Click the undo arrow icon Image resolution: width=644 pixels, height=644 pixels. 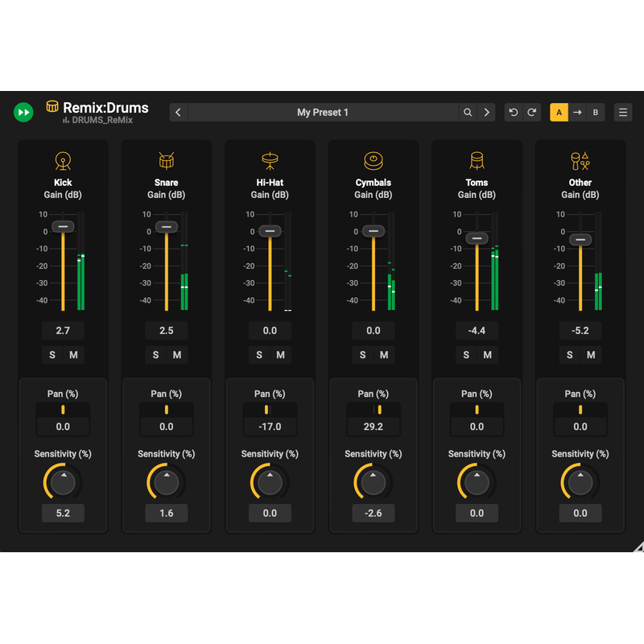coord(514,113)
